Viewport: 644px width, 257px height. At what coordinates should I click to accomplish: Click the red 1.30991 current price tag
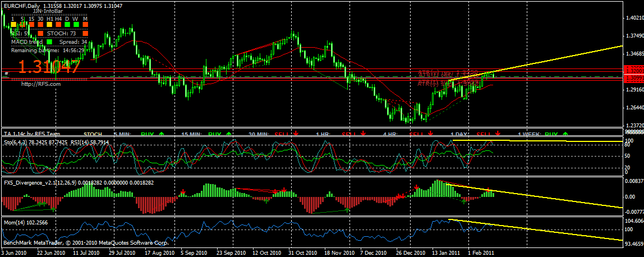coord(633,77)
